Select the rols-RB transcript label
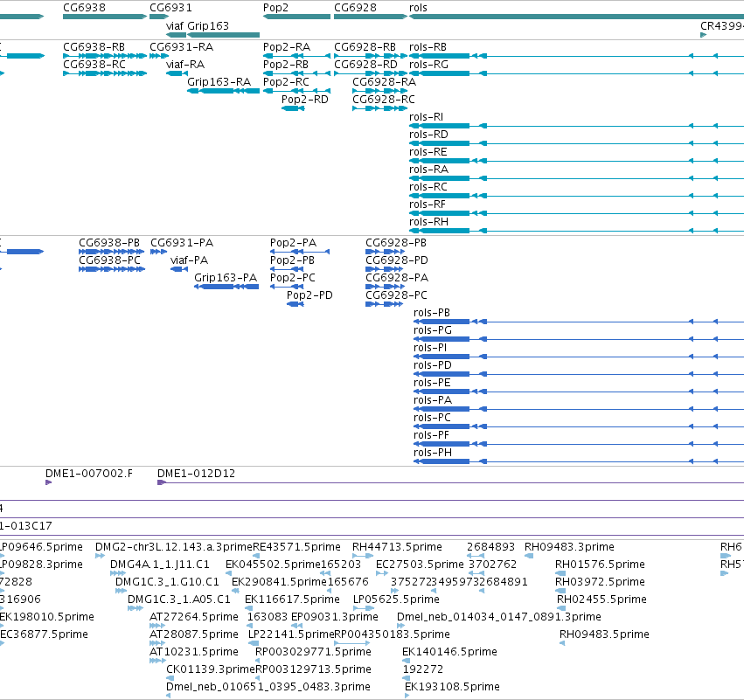This screenshot has width=744, height=700. [x=428, y=47]
